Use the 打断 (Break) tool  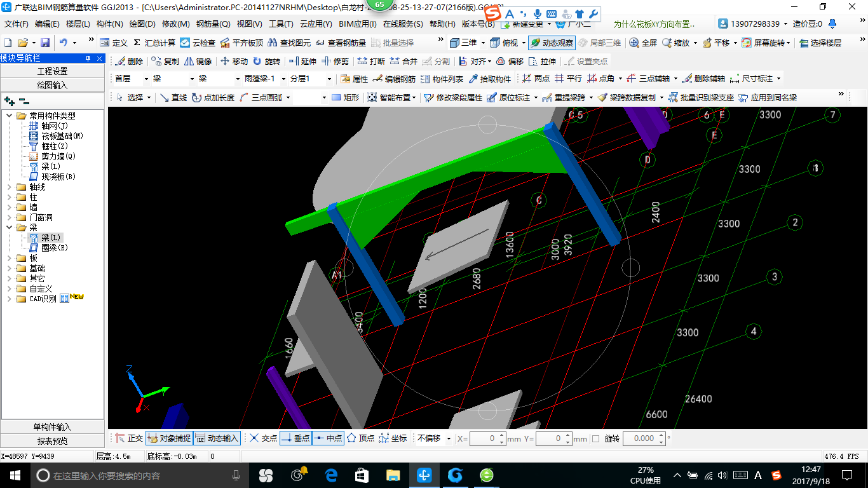[x=371, y=62]
